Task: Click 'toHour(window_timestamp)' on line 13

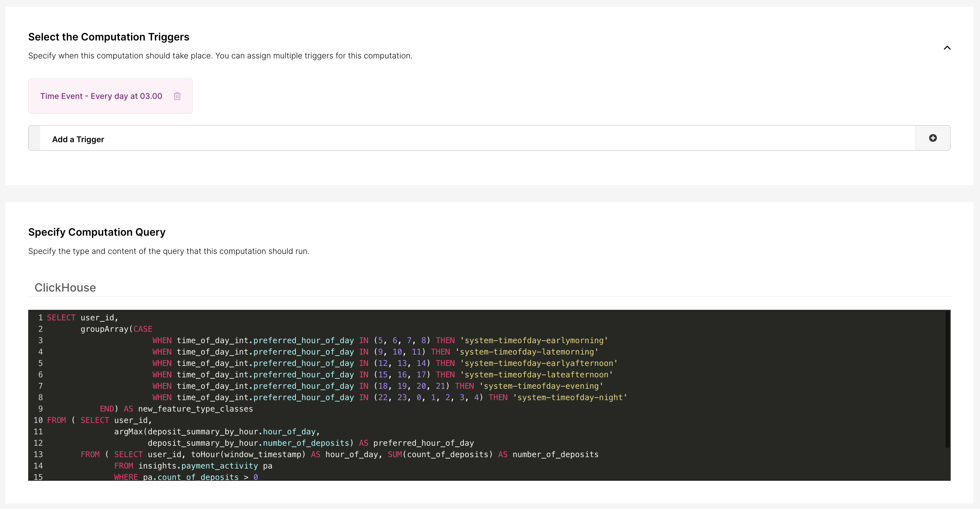Action: (x=248, y=455)
